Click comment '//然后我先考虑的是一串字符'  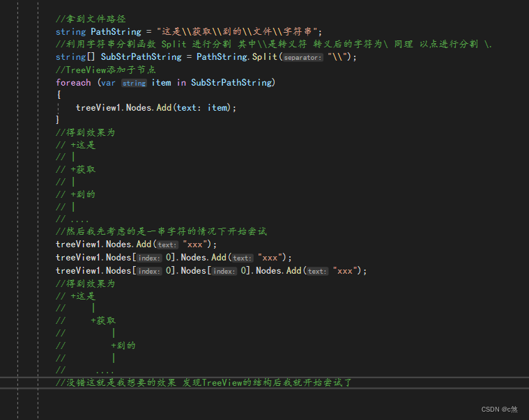pos(161,231)
